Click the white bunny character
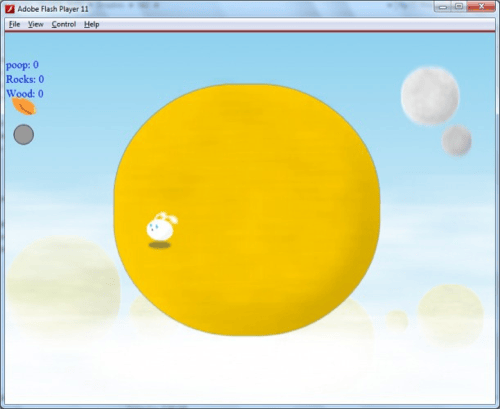The width and height of the screenshot is (500, 409). (161, 226)
